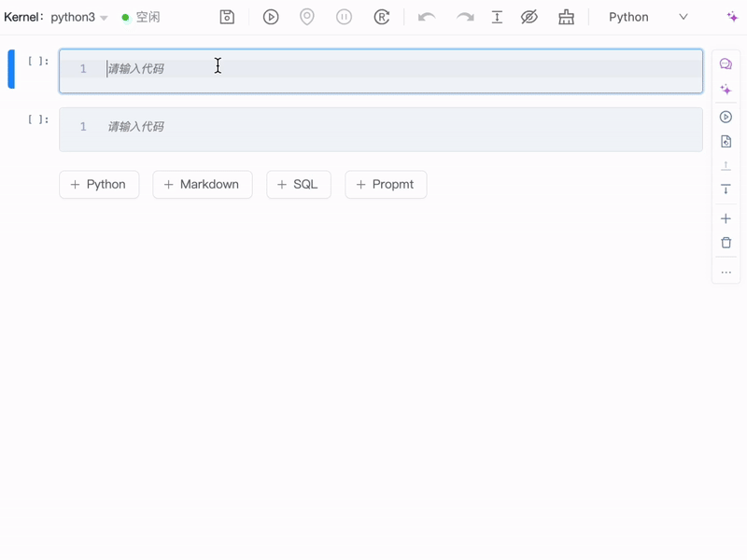Click the redo arrow in the toolbar

pos(464,17)
